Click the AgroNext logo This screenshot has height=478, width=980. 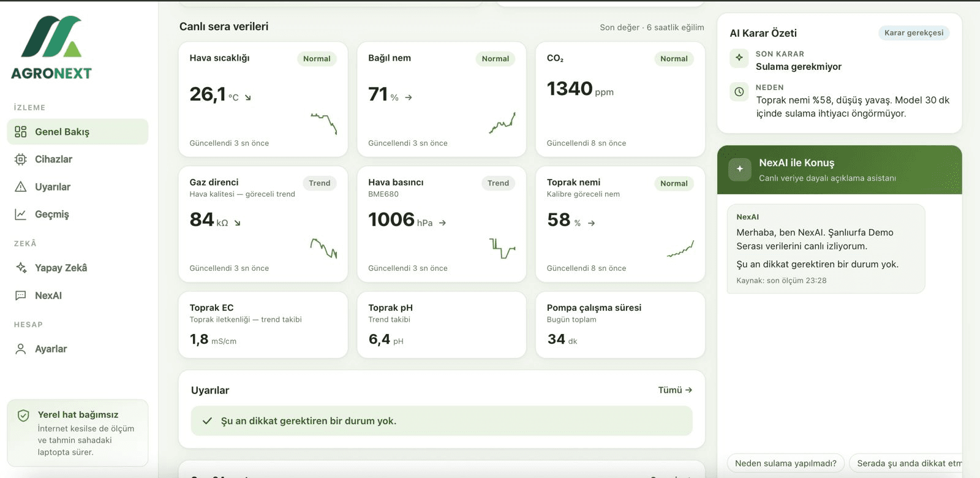click(51, 48)
